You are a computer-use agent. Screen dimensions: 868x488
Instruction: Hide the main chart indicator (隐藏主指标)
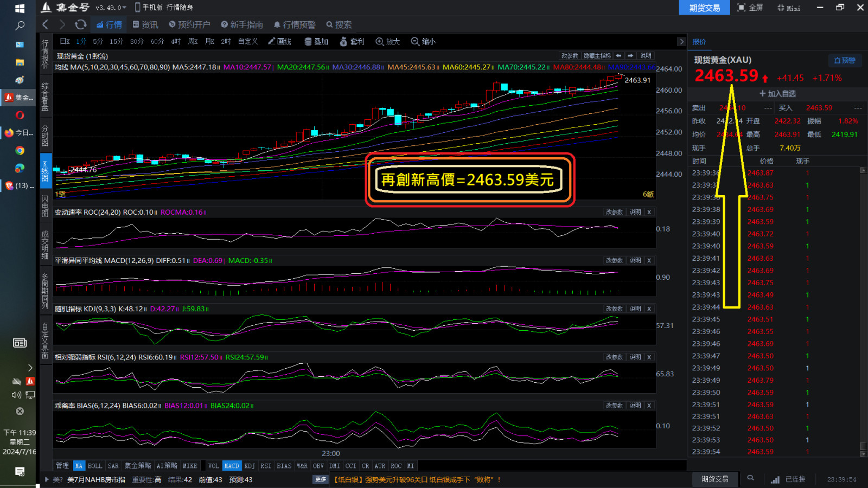coord(597,56)
